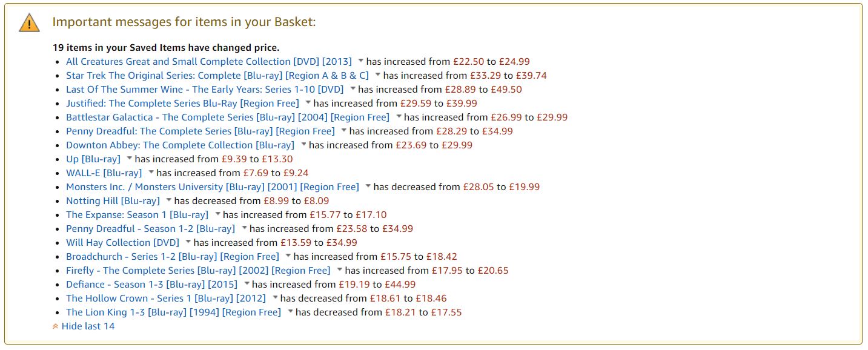Open The Lion King 1-3 link
This screenshot has width=868, height=350.
173,312
